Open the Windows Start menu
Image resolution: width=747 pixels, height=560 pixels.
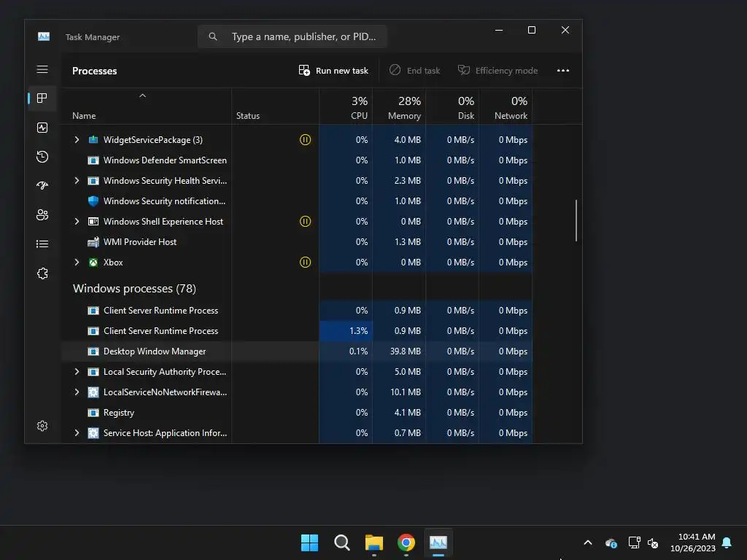click(309, 542)
